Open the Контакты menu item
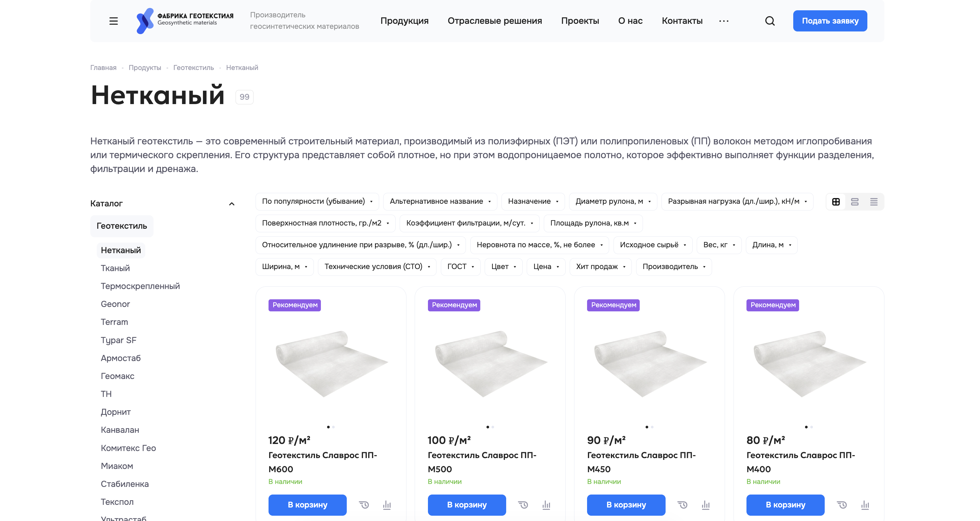Viewport: 980px width, 521px height. (x=682, y=21)
